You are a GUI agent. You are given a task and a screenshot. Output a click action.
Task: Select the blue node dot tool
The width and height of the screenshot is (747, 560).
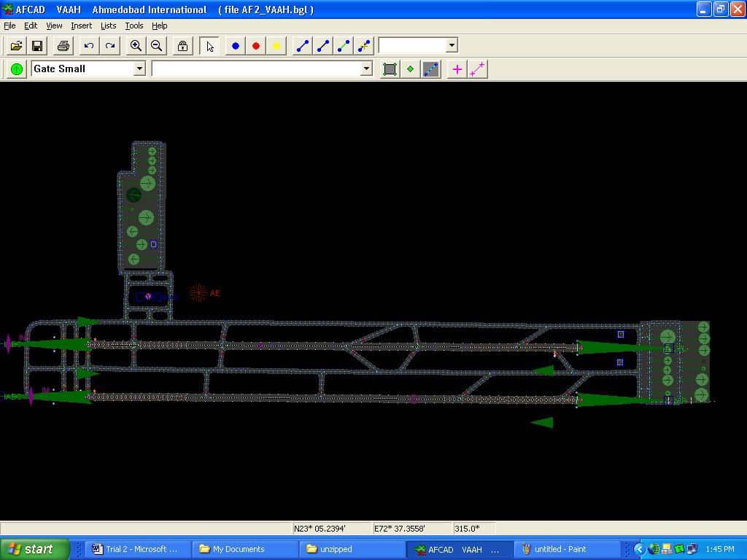235,46
